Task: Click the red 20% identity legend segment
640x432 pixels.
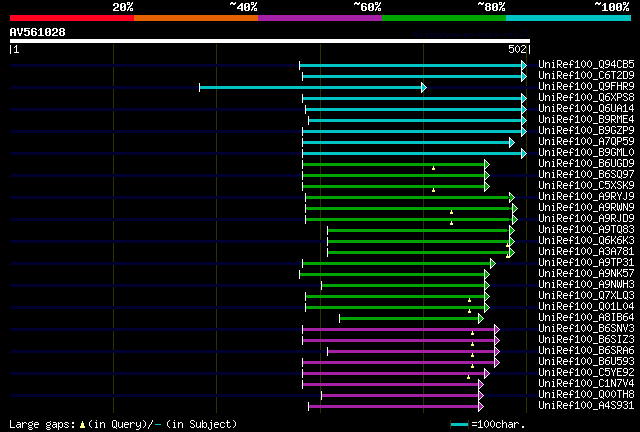Action: (72, 18)
